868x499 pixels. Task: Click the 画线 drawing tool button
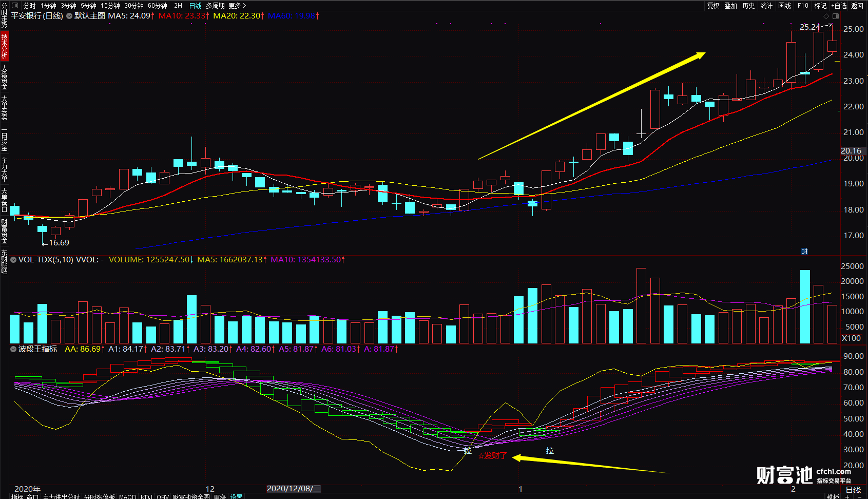click(x=784, y=6)
